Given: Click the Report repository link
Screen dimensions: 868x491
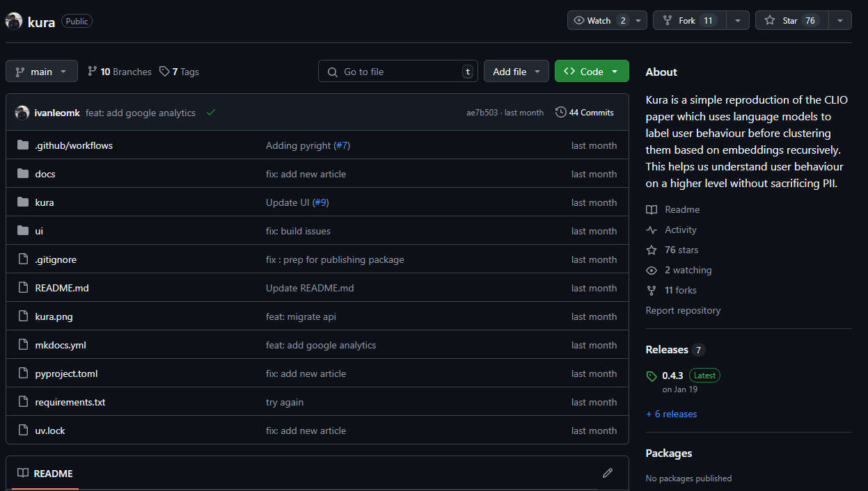Looking at the screenshot, I should (x=683, y=310).
